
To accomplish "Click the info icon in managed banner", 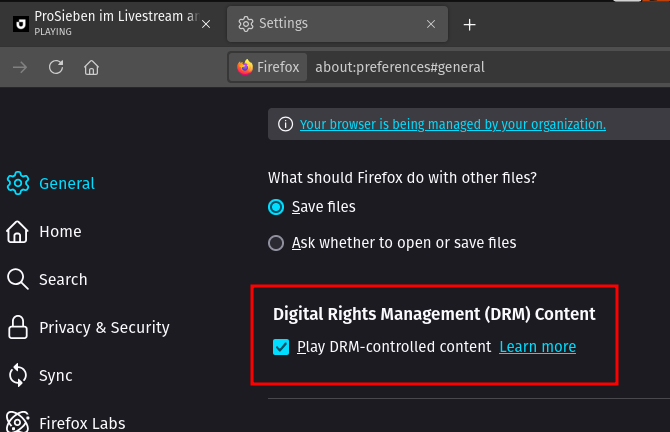I will (x=285, y=124).
